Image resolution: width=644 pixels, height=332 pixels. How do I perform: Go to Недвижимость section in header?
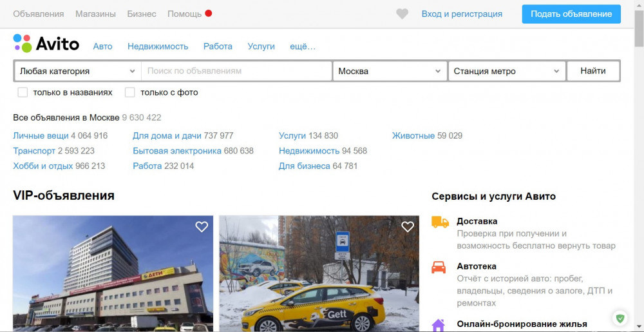coord(158,46)
